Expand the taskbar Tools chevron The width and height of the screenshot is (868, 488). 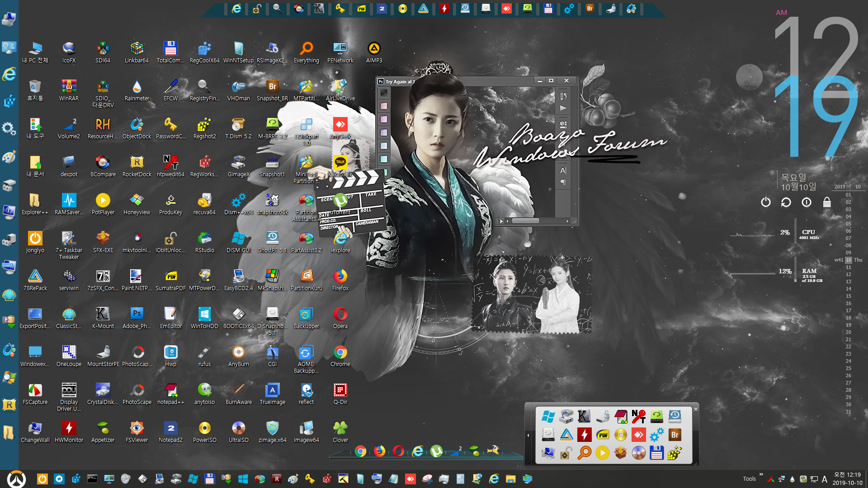point(761,474)
